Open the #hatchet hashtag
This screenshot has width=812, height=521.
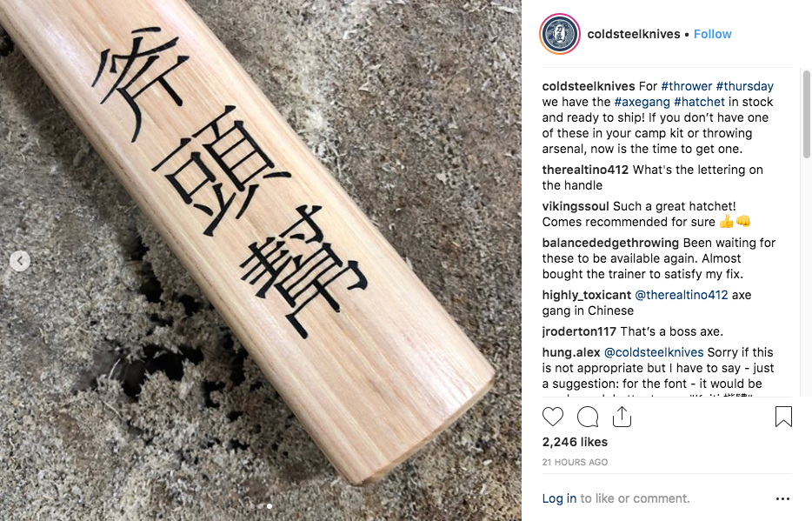(x=699, y=102)
